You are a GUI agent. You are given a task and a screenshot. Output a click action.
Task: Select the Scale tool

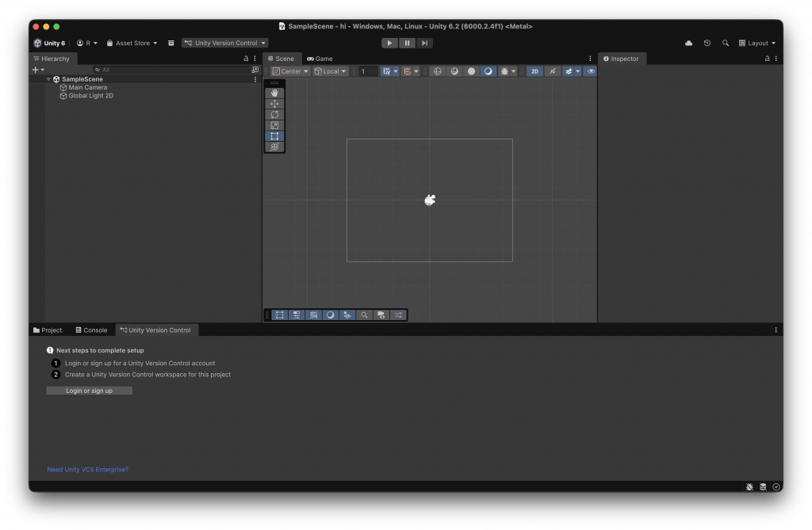coord(274,125)
